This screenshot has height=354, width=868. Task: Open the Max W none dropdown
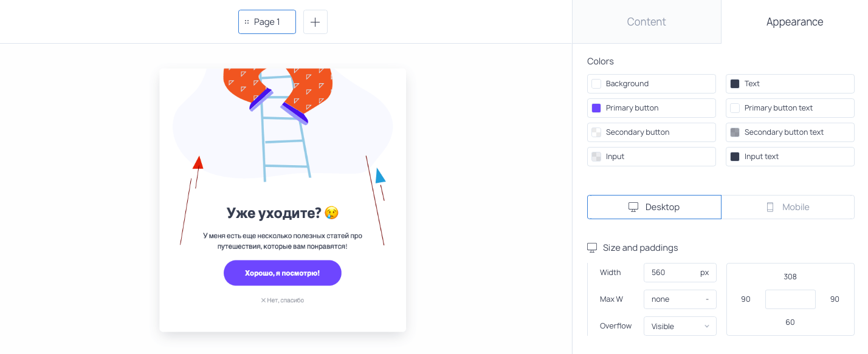(x=680, y=299)
